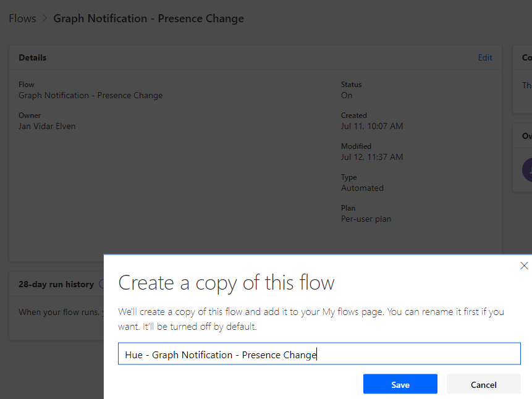Click the purple owner avatar circle
The image size is (532, 399).
point(528,169)
